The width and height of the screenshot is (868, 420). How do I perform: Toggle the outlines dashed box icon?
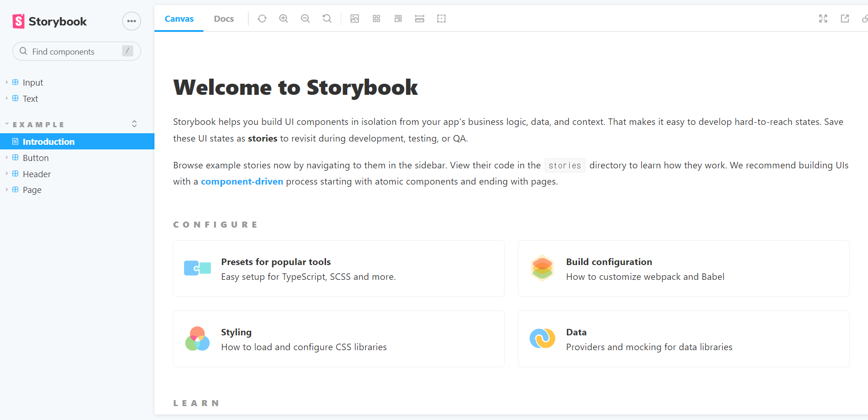point(442,19)
